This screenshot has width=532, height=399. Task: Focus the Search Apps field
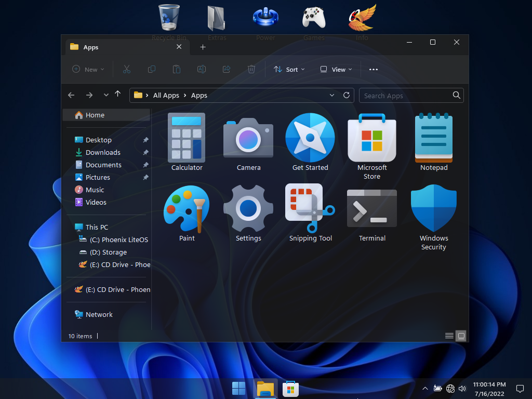[411, 96]
